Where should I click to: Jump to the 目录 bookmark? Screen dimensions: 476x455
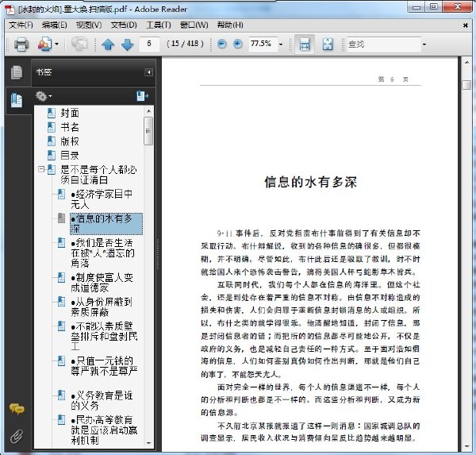[x=70, y=156]
